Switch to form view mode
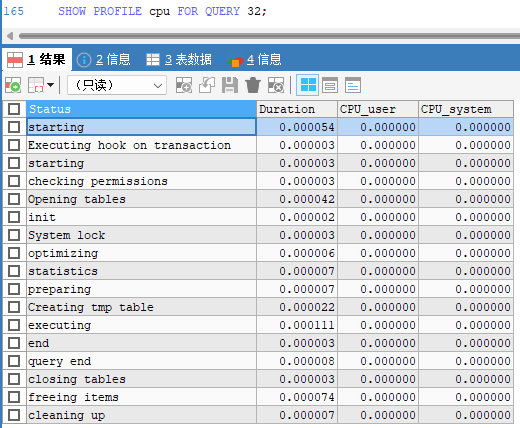520x428 pixels. coord(330,85)
